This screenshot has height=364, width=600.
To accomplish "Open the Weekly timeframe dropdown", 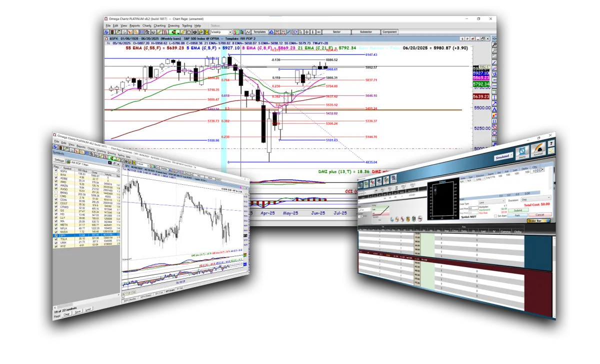I will 221,32.
